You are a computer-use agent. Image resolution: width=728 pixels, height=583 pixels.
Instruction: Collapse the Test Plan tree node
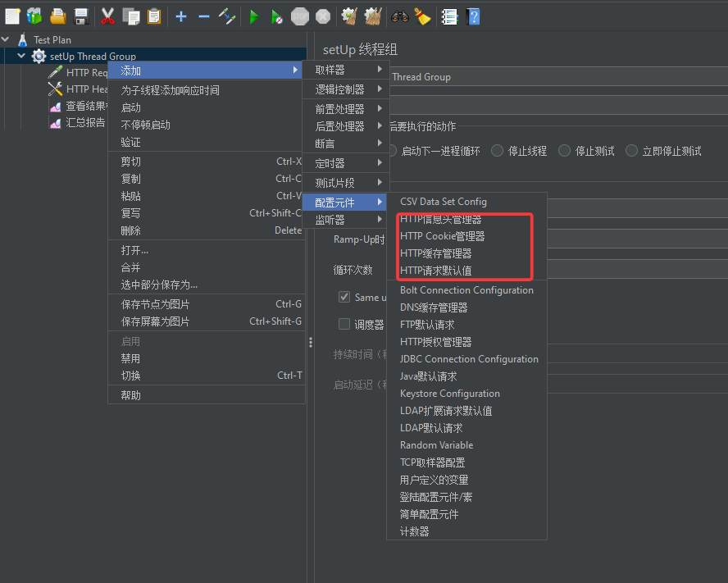coord(6,39)
